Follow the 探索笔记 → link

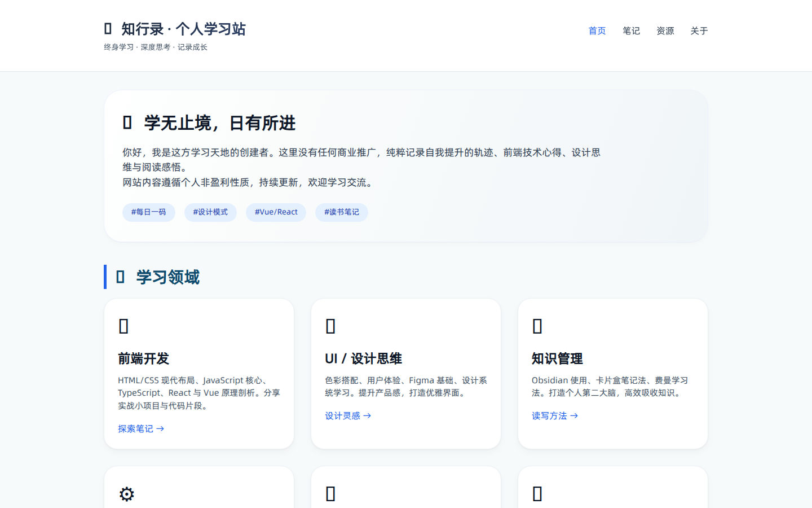click(141, 428)
